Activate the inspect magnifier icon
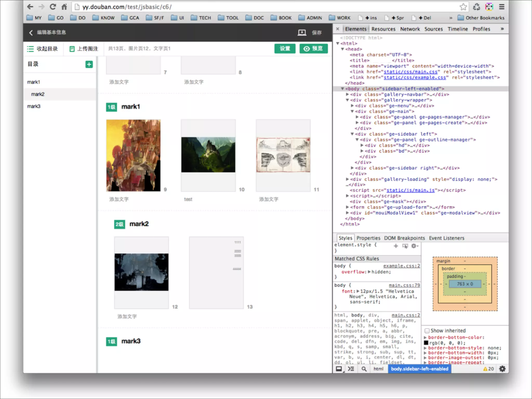Screen dimensions: 532x399 364,369
